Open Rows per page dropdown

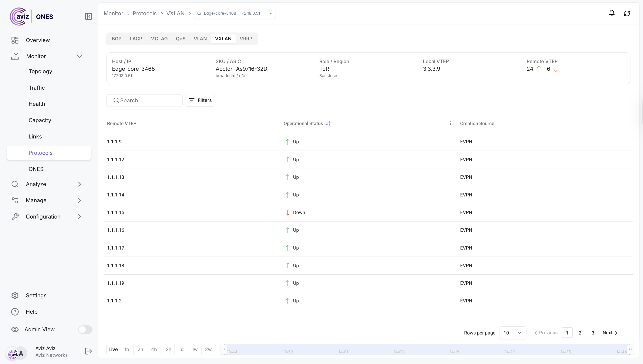point(512,333)
